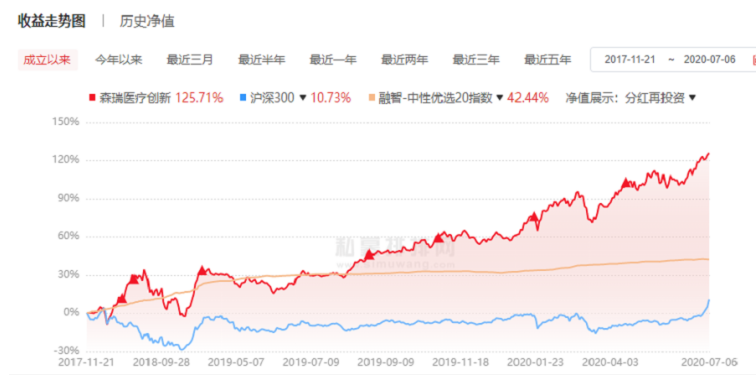Image resolution: width=756 pixels, height=384 pixels.
Task: Toggle orange 融智-中性优选20指数 legend swatch
Action: tap(372, 98)
